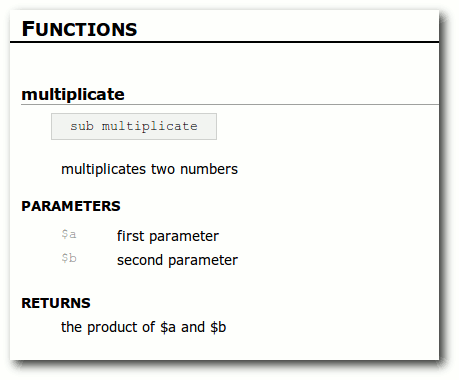The width and height of the screenshot is (459, 380).
Task: Click $a in the returns sentence
Action: pyautogui.click(x=168, y=327)
